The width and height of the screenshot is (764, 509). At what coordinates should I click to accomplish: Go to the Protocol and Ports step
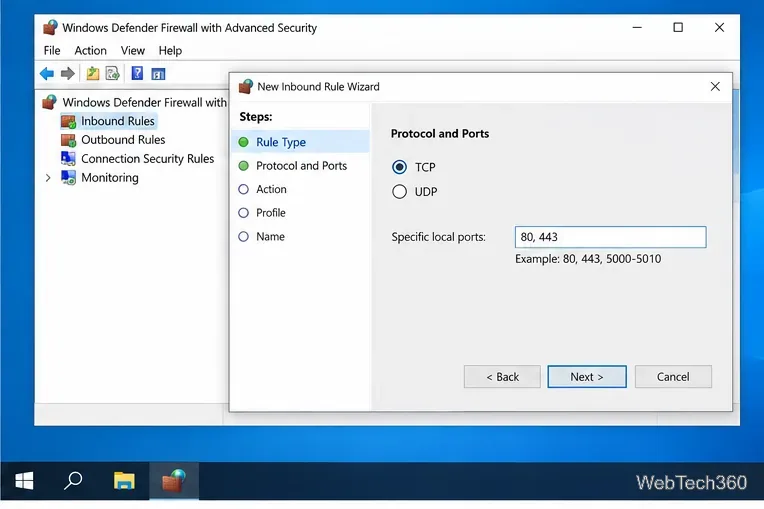pyautogui.click(x=301, y=166)
